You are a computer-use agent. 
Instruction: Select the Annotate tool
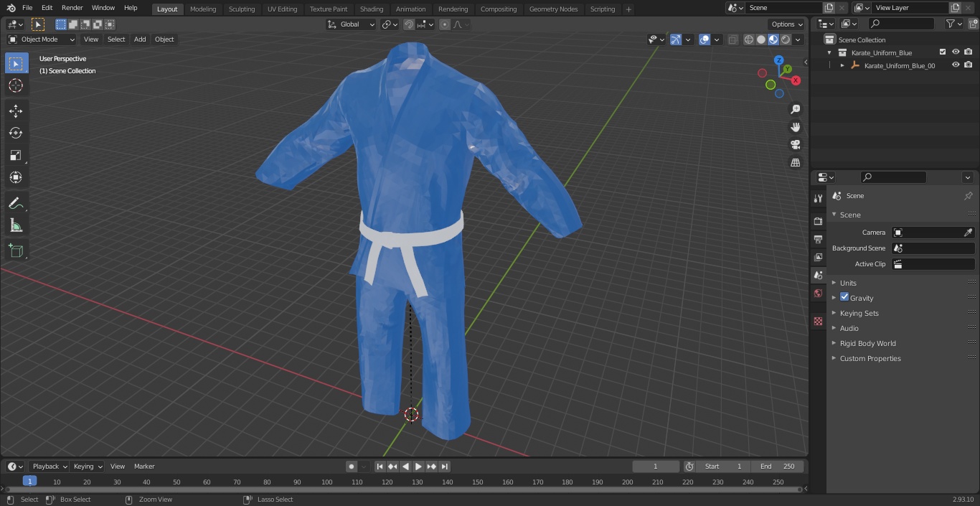pyautogui.click(x=16, y=203)
